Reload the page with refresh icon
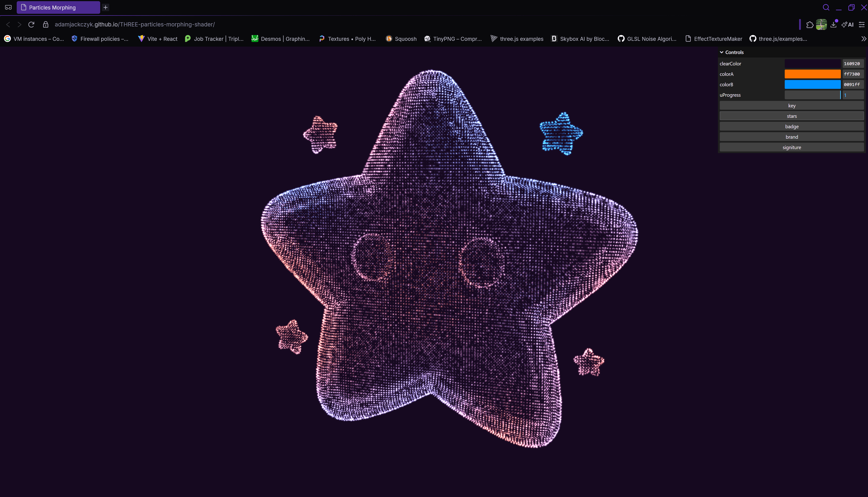 pyautogui.click(x=31, y=25)
